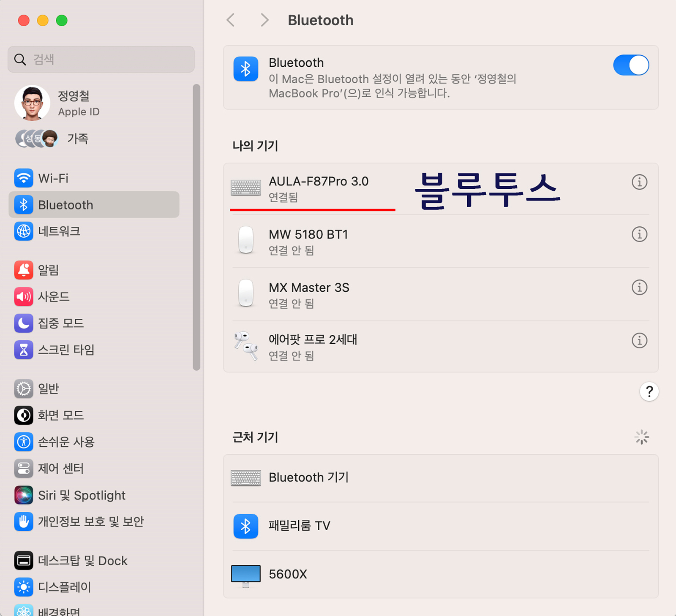Click the 에어팟 프로 2세대 name
The height and width of the screenshot is (616, 676).
click(x=313, y=339)
